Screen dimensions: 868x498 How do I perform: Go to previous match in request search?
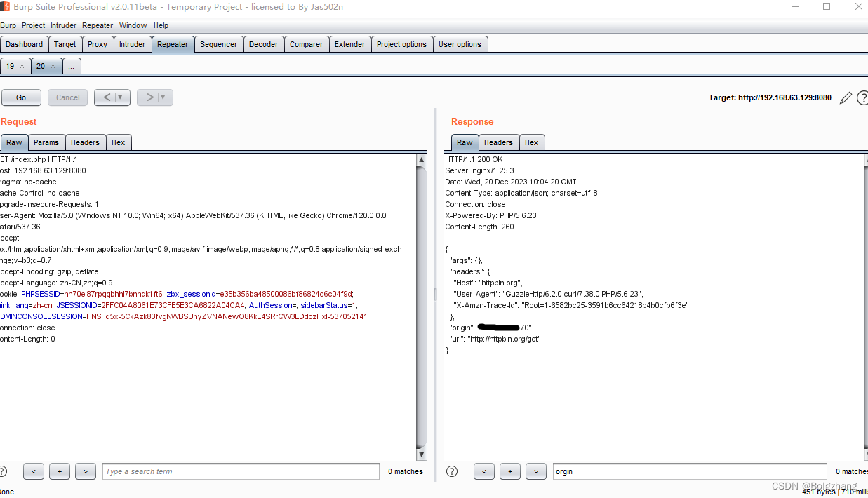[34, 471]
